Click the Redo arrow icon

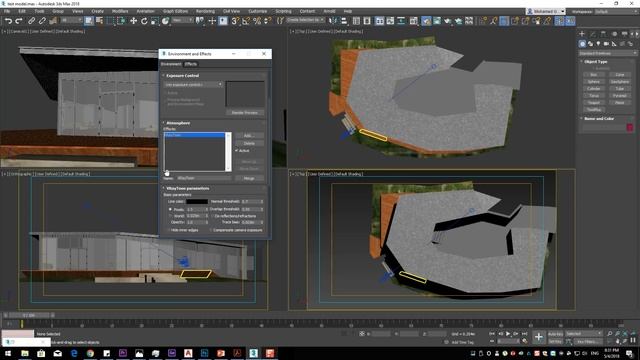19,21
